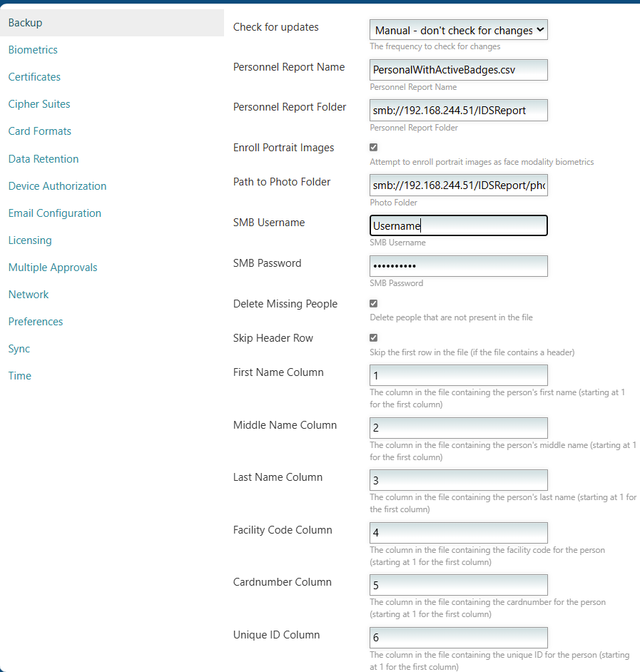
Task: Click the 'Skip Header Row' label
Action: [x=273, y=338]
